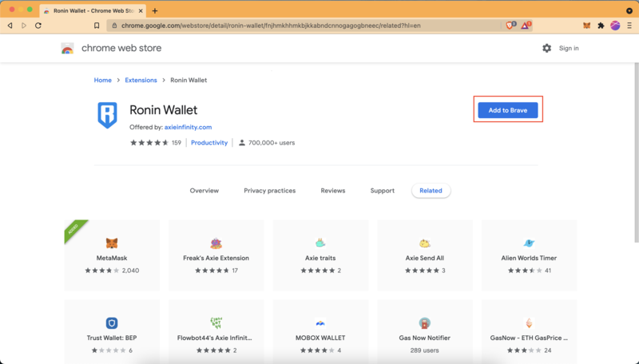Switch to the Support tab

pos(383,191)
